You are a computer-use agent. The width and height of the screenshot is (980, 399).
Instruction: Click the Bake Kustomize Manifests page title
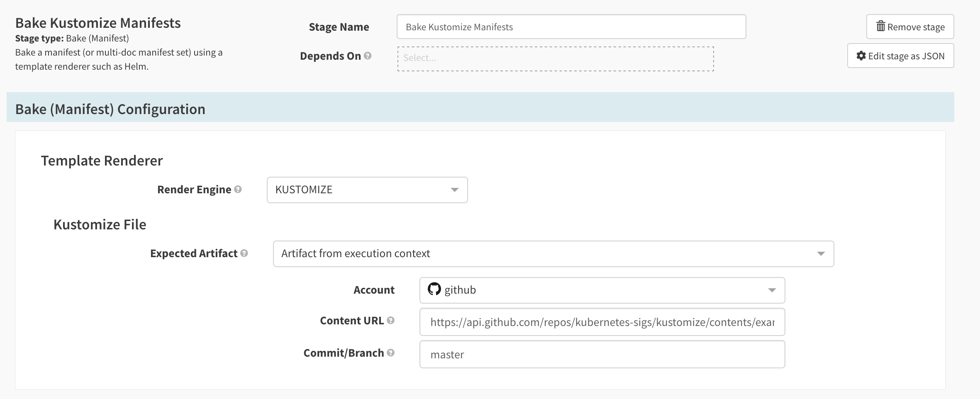[98, 23]
